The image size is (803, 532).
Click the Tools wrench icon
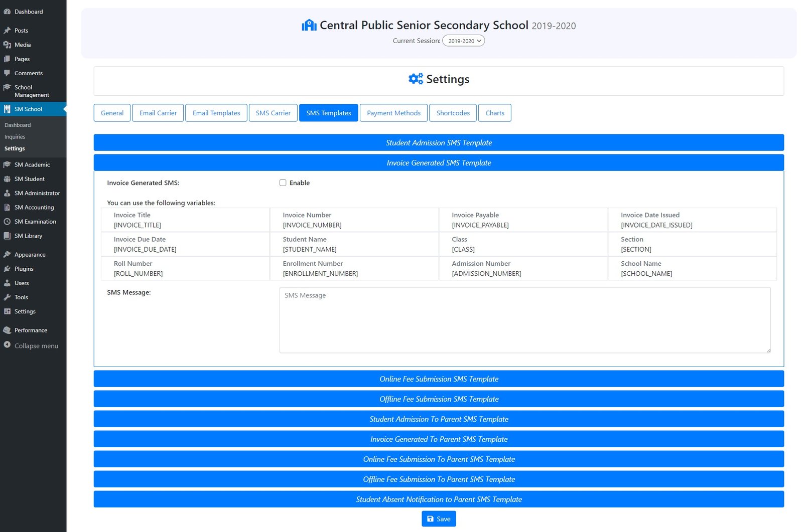point(7,297)
